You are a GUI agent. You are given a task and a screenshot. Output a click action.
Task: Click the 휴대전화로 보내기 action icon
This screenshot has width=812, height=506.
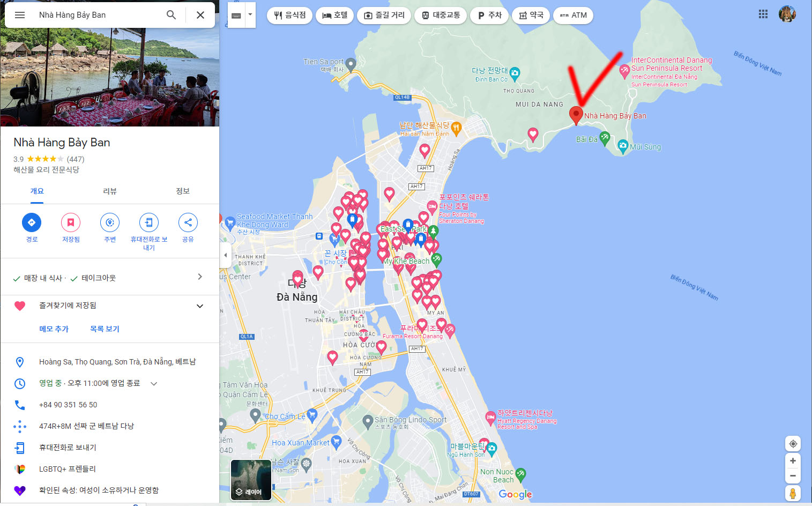click(x=149, y=222)
